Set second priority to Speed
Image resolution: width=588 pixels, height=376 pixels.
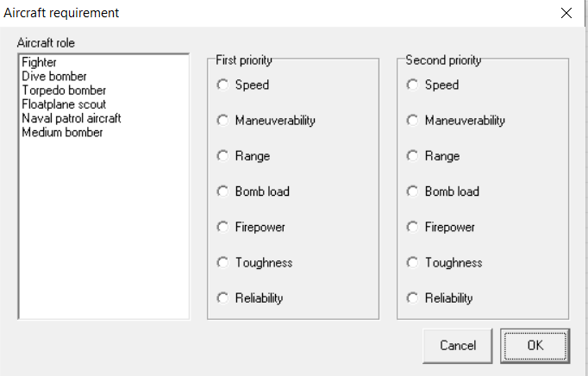[413, 85]
